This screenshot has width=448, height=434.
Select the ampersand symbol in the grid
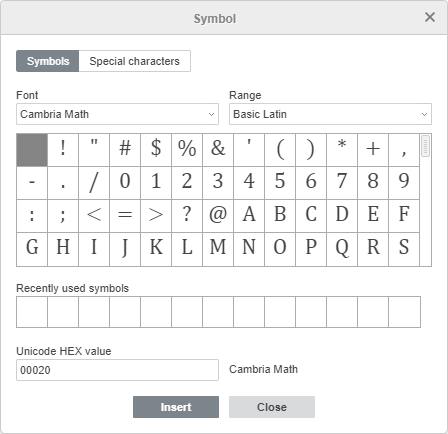[218, 150]
